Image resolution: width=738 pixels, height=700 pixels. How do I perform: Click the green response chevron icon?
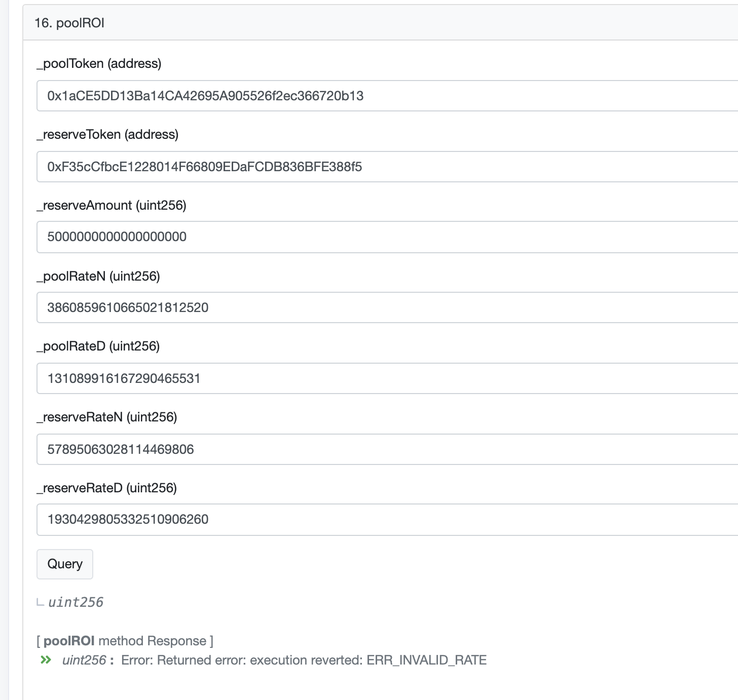[45, 660]
